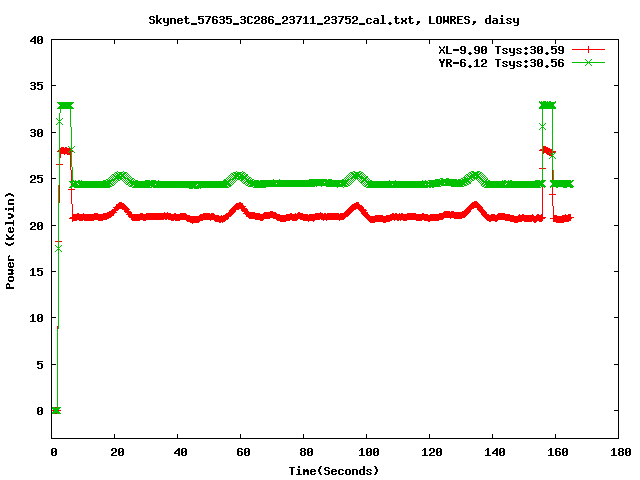Click the green YR legend line sample
The image size is (640, 480).
(588, 62)
